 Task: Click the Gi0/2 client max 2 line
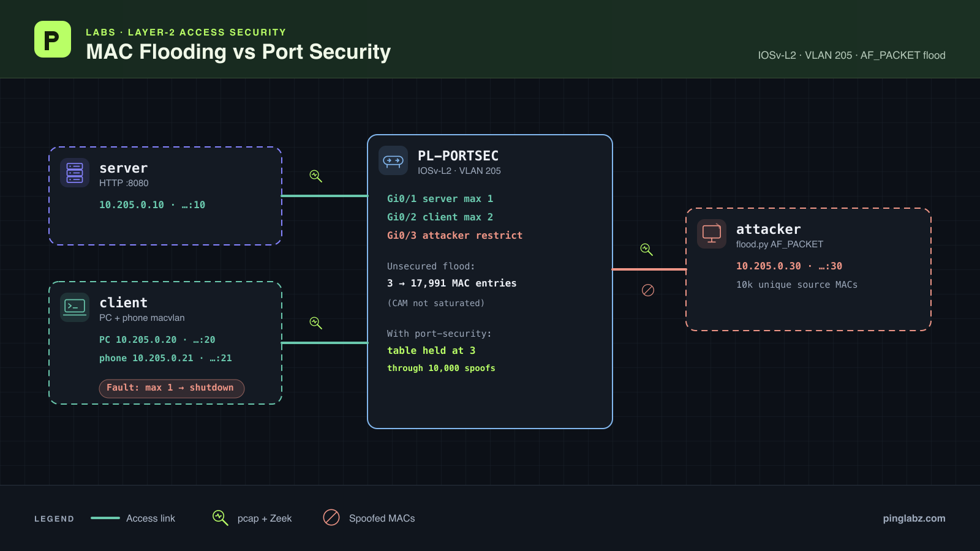coord(440,217)
